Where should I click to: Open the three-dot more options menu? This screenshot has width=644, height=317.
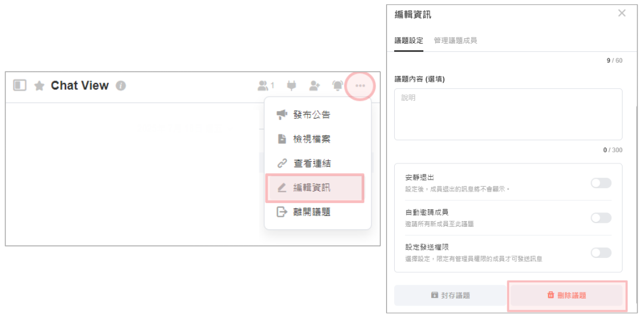(x=360, y=86)
